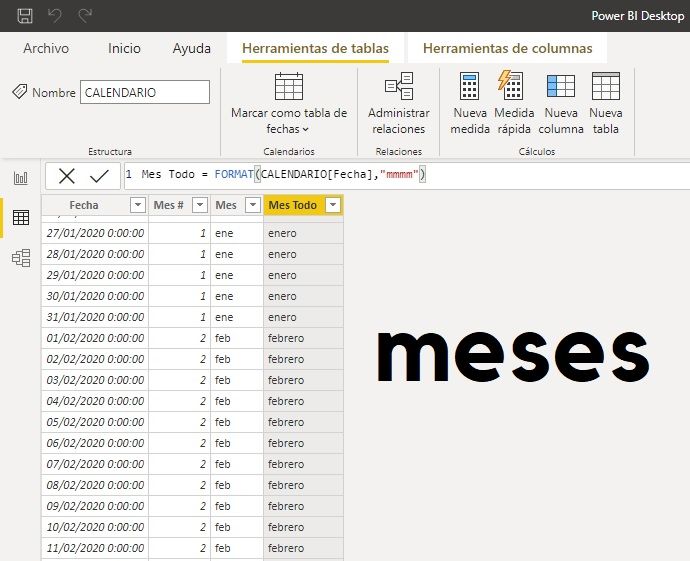Click the Nombre field containing CALENDARIO

(x=144, y=92)
